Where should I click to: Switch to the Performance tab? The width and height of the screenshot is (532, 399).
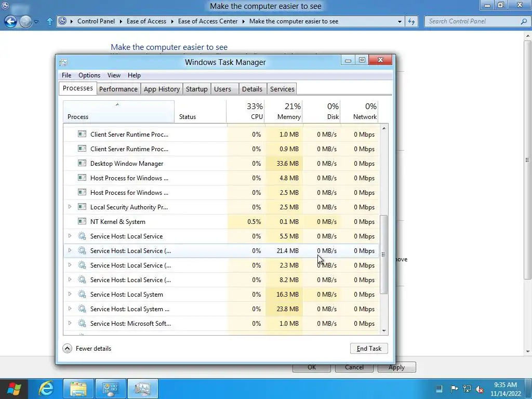click(x=118, y=89)
